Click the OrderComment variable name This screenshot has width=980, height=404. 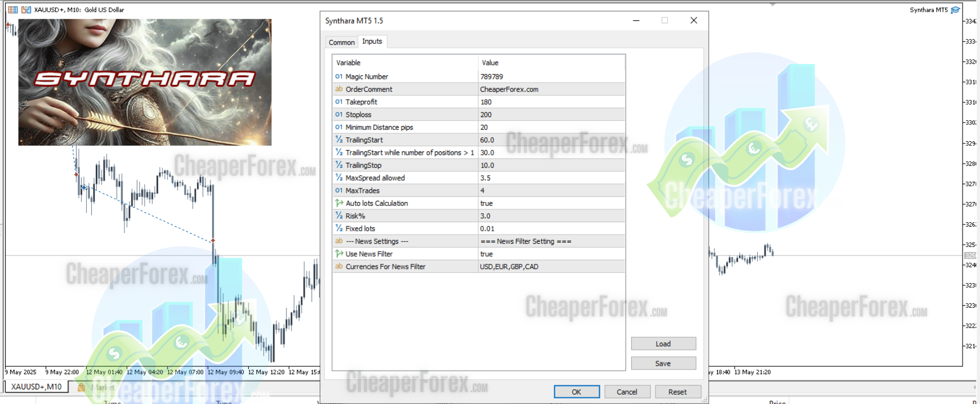point(369,89)
